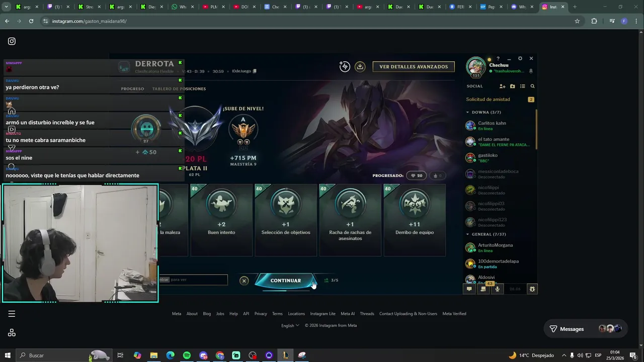The height and width of the screenshot is (362, 644).
Task: Click Racha de rachas de asesinatos card
Action: [x=350, y=220]
